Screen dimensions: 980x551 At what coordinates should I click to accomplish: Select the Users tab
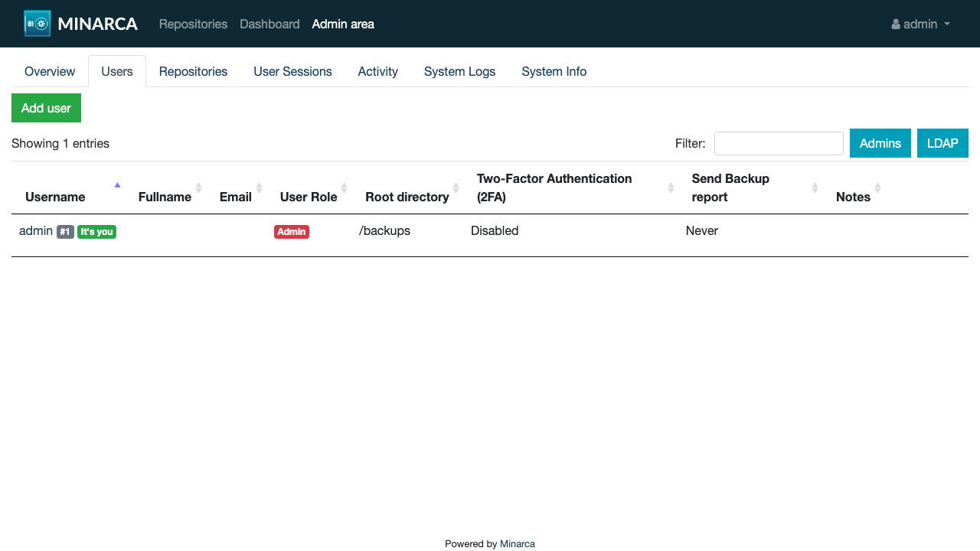tap(117, 71)
